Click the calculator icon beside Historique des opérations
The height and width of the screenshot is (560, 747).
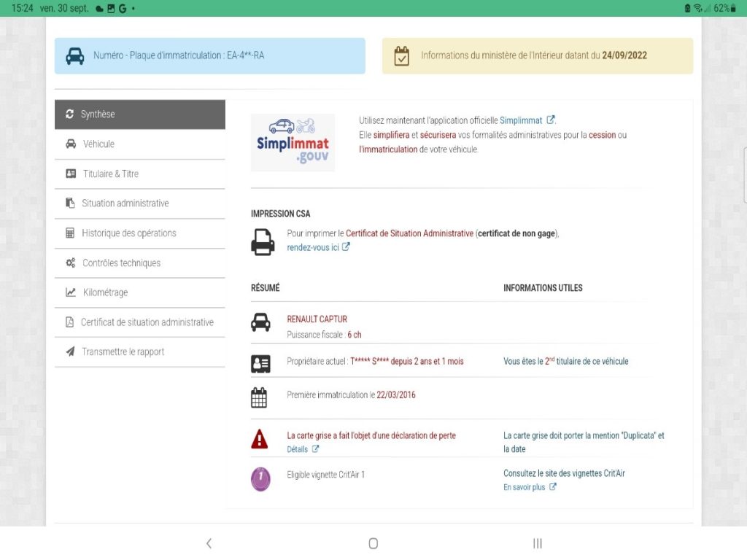[x=70, y=233]
